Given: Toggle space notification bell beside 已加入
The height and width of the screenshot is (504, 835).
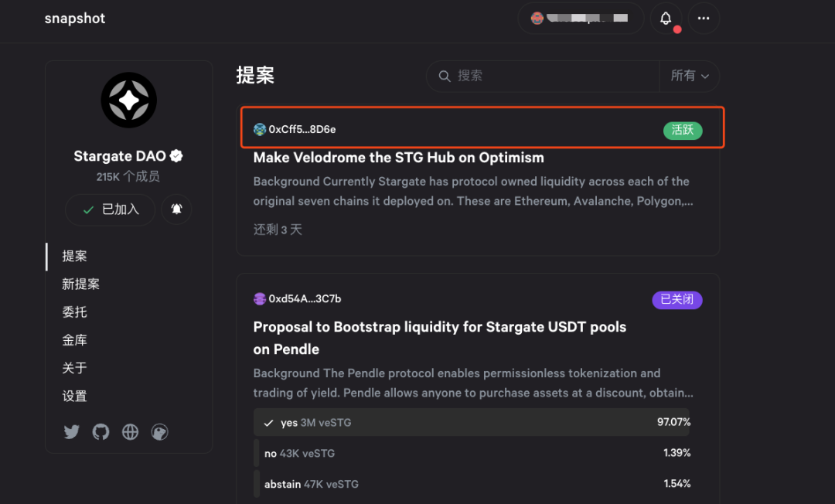Looking at the screenshot, I should tap(176, 209).
